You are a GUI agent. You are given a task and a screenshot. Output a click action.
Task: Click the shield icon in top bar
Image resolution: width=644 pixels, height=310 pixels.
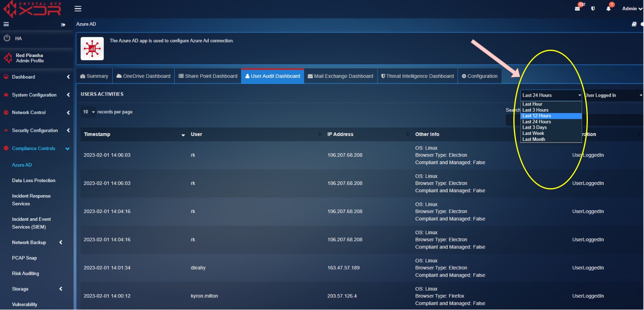coord(593,9)
